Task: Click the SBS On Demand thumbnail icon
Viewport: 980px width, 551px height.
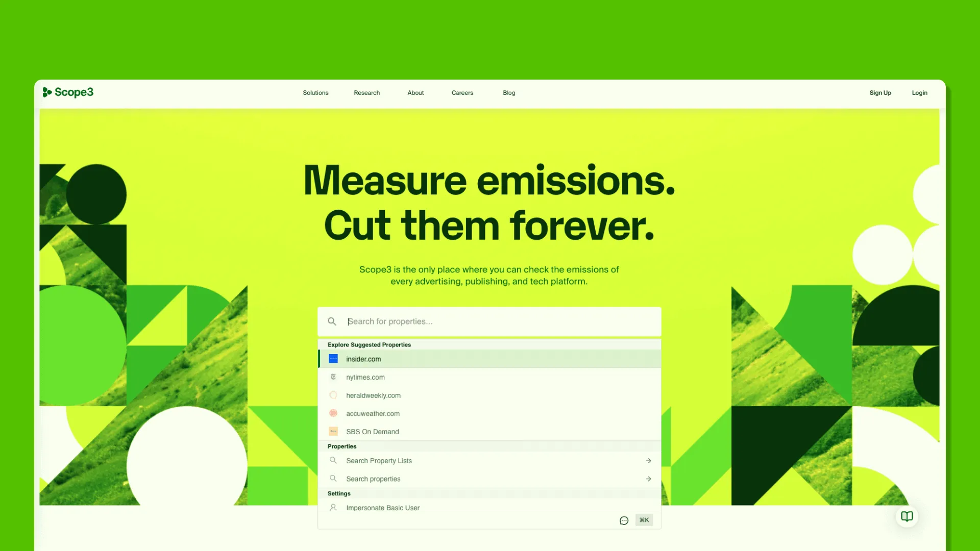Action: tap(333, 432)
